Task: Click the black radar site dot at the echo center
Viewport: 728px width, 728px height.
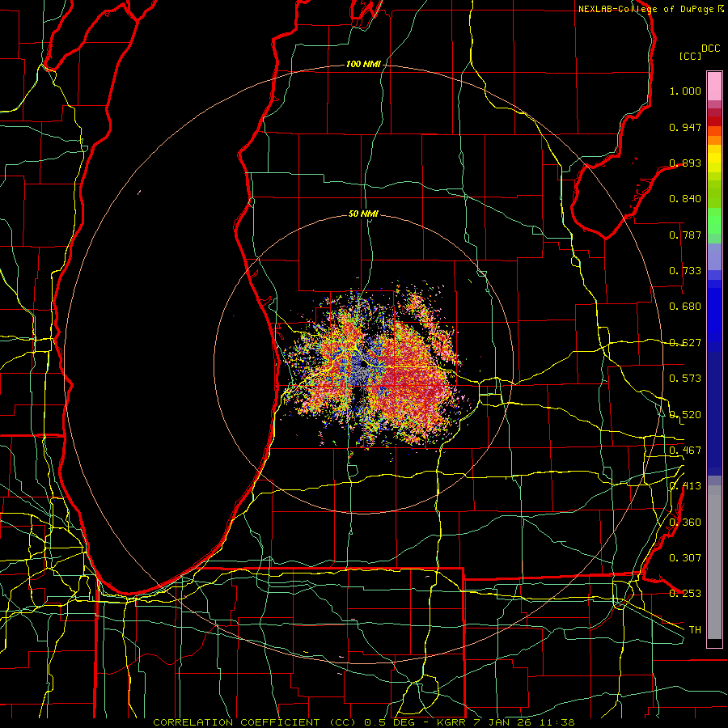Action: (x=363, y=363)
